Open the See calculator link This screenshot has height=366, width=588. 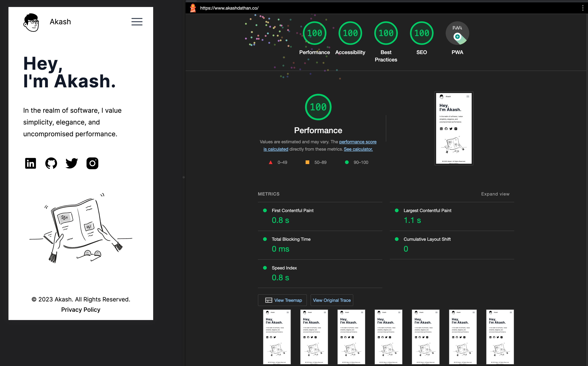[x=358, y=149]
